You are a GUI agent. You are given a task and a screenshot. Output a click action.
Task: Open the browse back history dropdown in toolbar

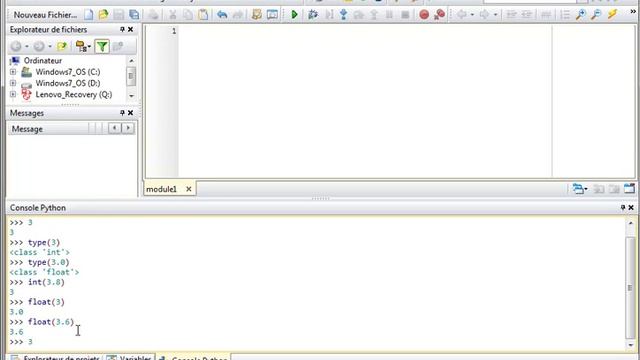tap(472, 15)
